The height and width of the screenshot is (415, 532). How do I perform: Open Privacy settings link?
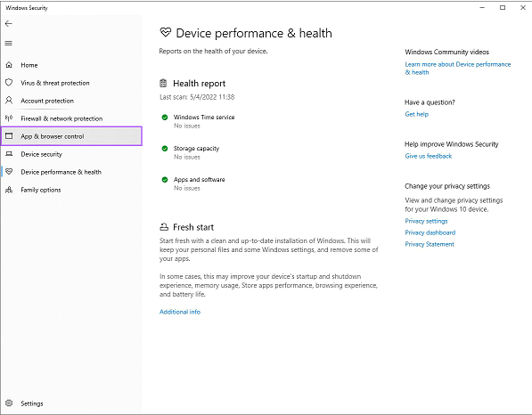click(426, 221)
